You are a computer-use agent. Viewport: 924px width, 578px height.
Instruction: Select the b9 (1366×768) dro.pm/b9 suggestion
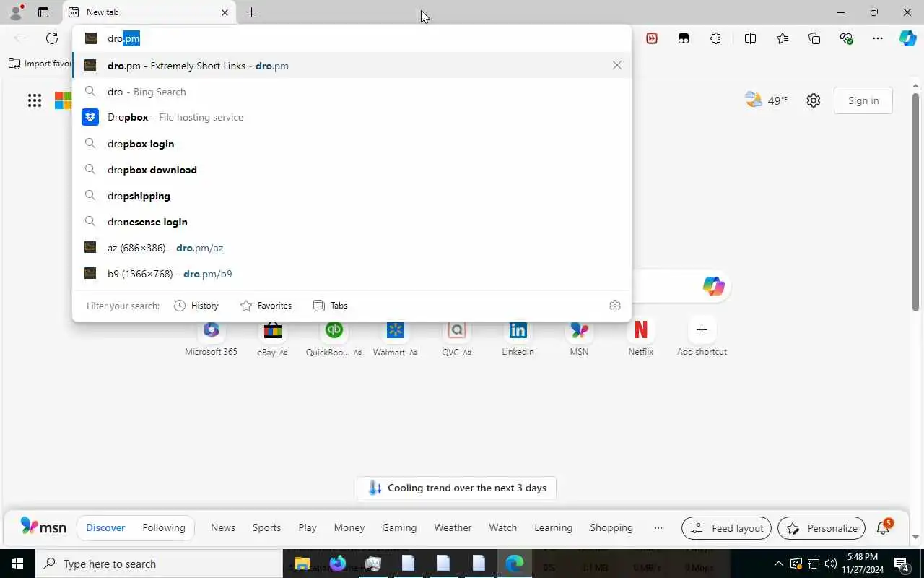(352, 274)
